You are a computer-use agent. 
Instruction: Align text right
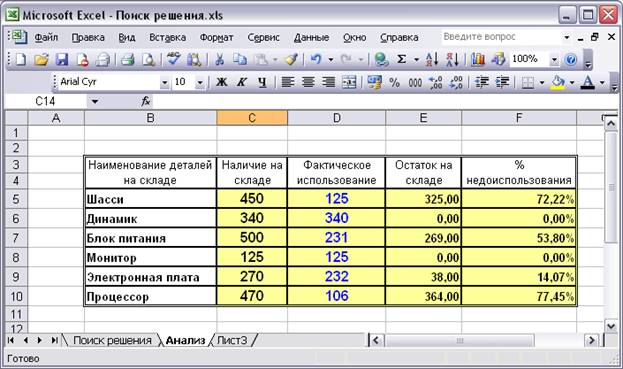coord(328,82)
